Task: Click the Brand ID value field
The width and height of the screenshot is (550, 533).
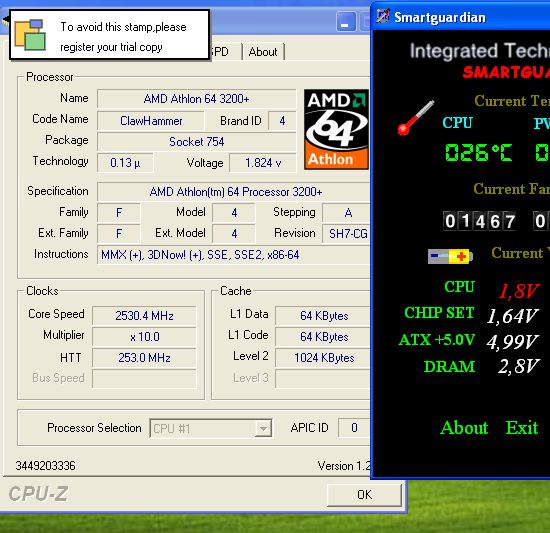Action: click(x=282, y=121)
